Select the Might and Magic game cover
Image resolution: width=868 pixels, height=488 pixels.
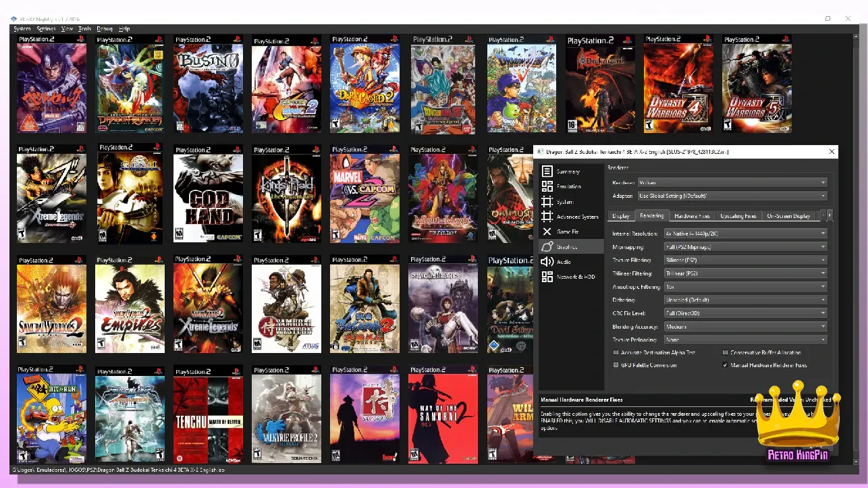pos(443,194)
